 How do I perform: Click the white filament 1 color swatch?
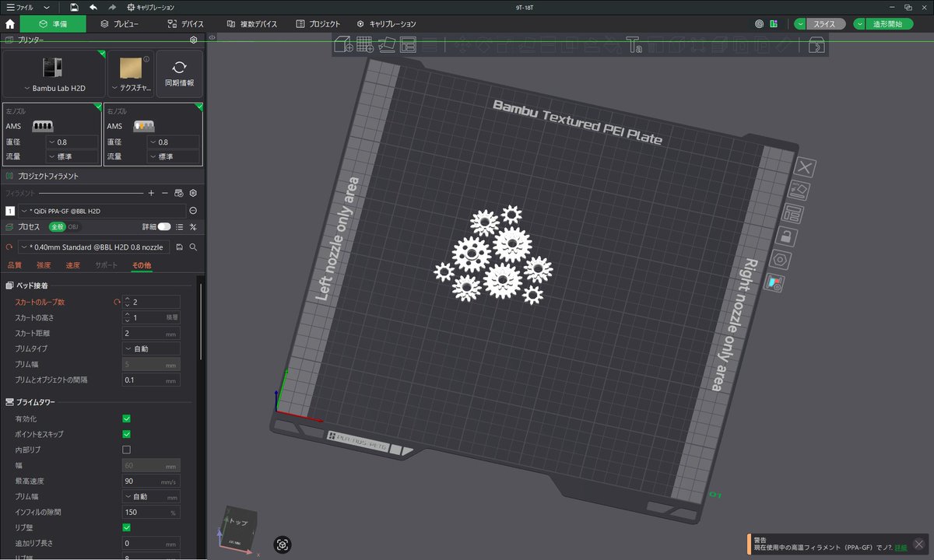tap(10, 211)
